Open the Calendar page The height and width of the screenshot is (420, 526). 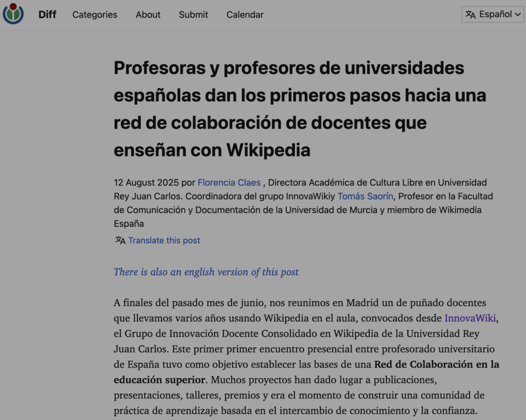pos(245,15)
